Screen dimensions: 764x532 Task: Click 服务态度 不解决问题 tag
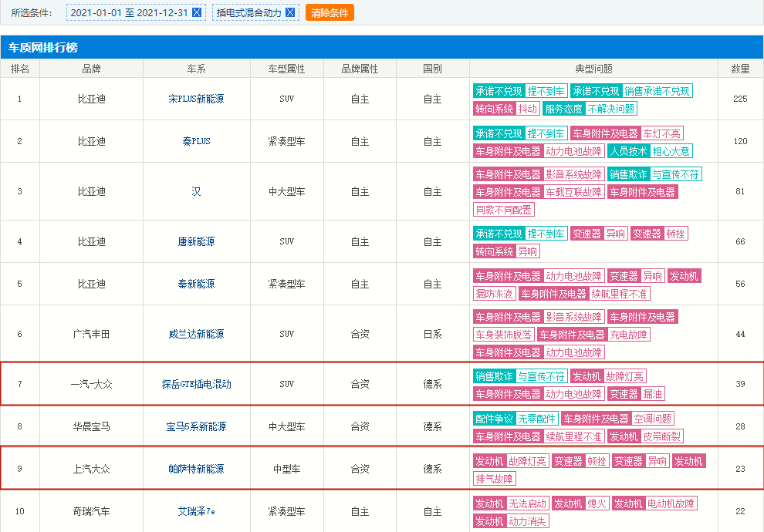click(590, 109)
